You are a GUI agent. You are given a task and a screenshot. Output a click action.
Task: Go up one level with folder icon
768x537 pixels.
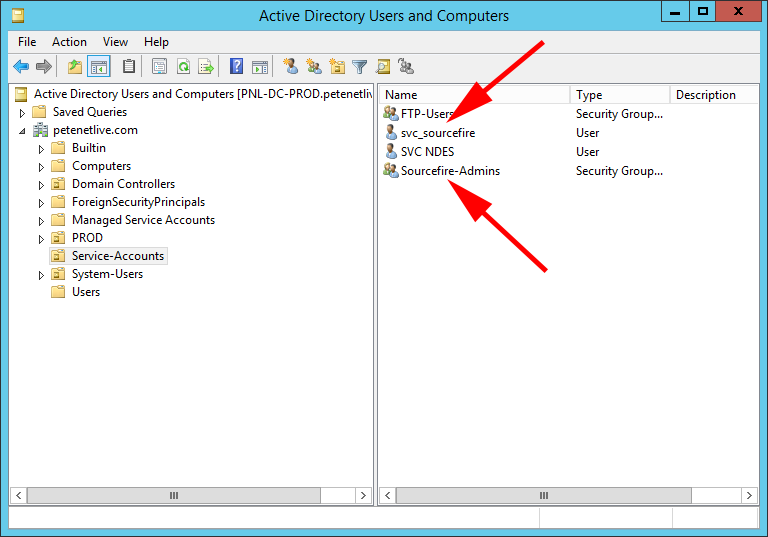(75, 66)
